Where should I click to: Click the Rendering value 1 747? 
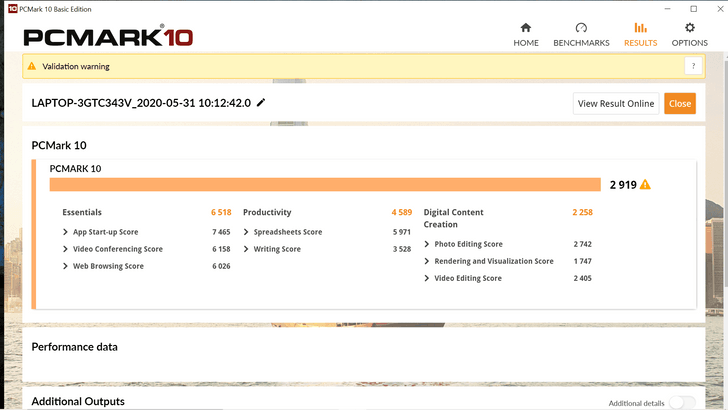pyautogui.click(x=582, y=261)
